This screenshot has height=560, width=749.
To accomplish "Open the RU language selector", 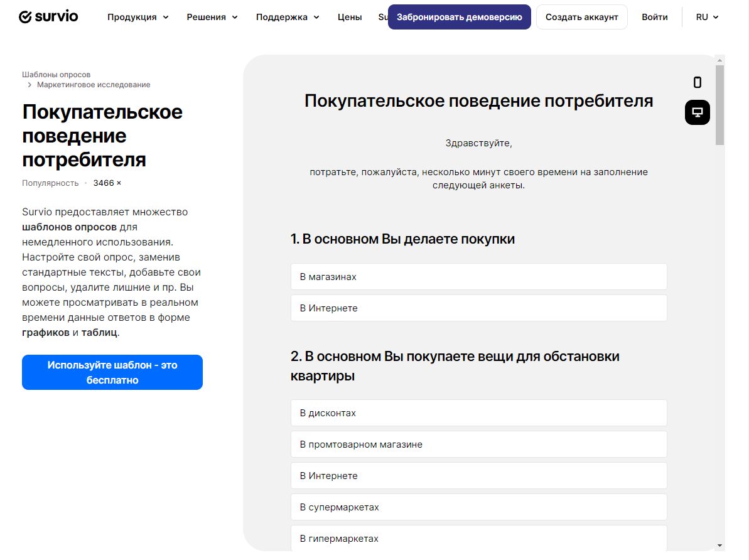I will pos(707,17).
